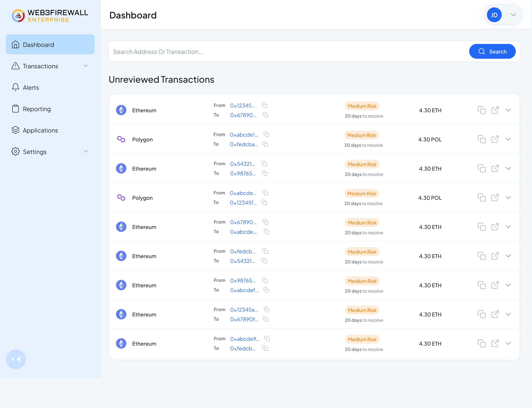Open To address link 0xfedcba...
The height and width of the screenshot is (408, 532).
click(x=244, y=144)
